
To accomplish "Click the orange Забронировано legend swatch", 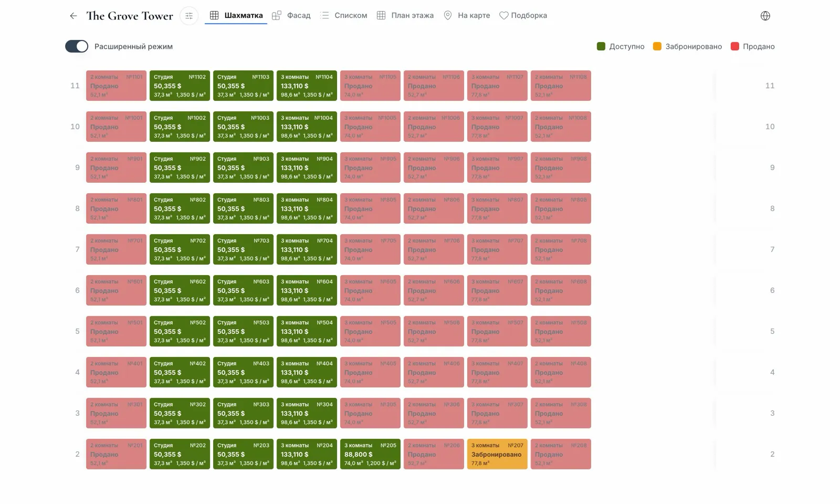I will tap(657, 46).
